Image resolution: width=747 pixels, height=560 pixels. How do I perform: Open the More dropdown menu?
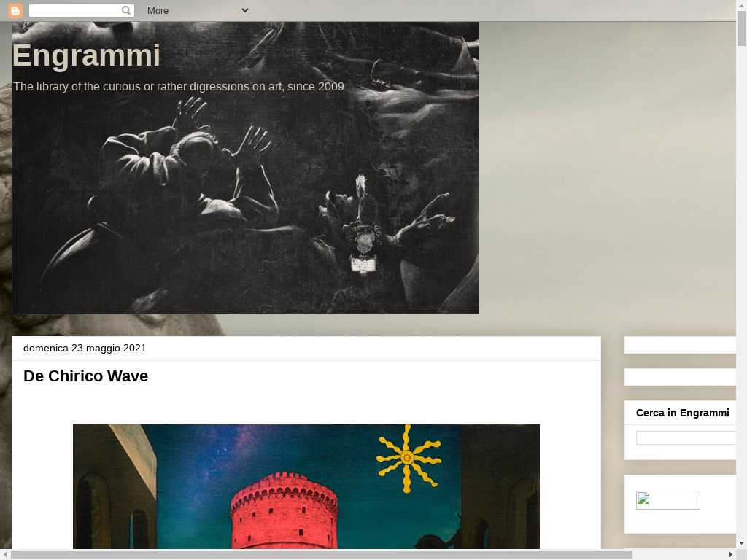(x=158, y=10)
